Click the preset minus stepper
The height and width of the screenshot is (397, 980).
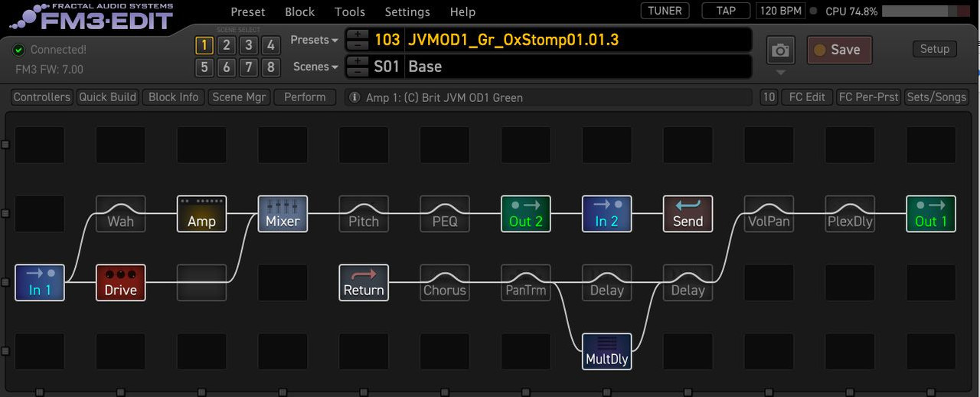coord(358,44)
